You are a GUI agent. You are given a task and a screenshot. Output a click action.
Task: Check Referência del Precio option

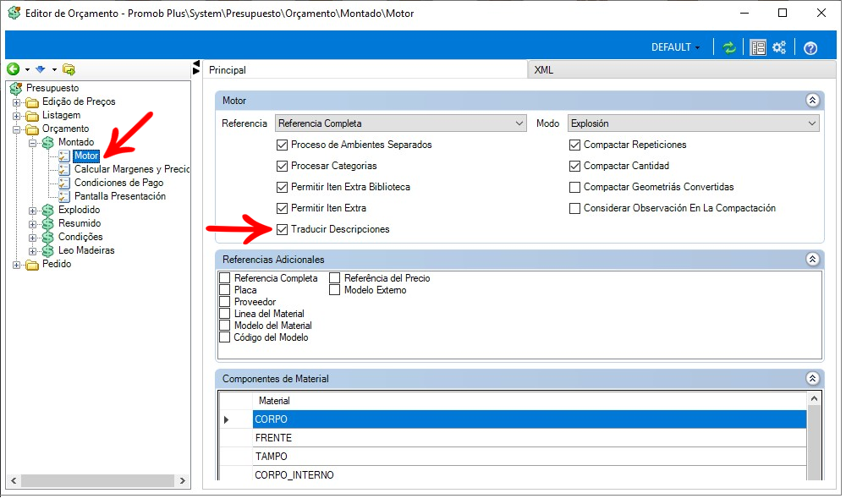click(x=334, y=278)
